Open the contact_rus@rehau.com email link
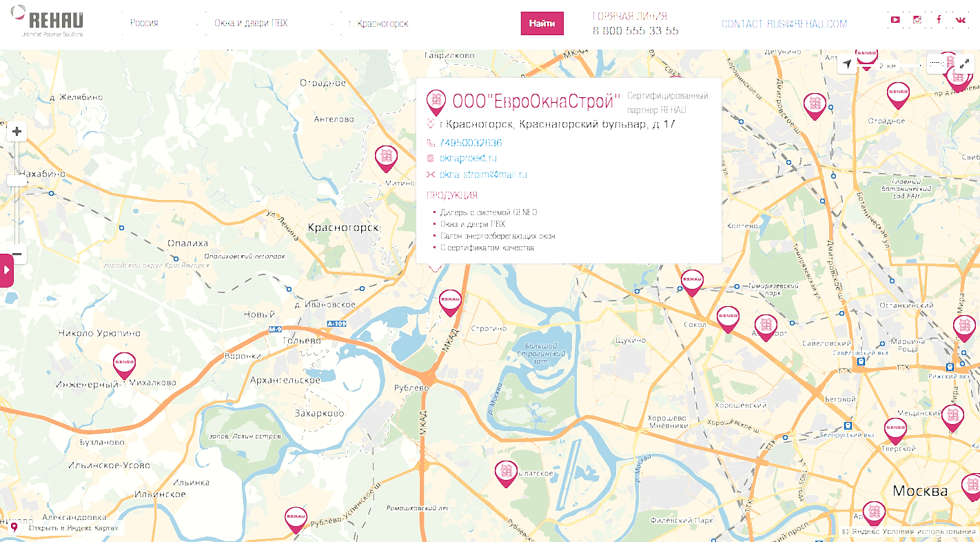The image size is (980, 542). click(x=784, y=23)
